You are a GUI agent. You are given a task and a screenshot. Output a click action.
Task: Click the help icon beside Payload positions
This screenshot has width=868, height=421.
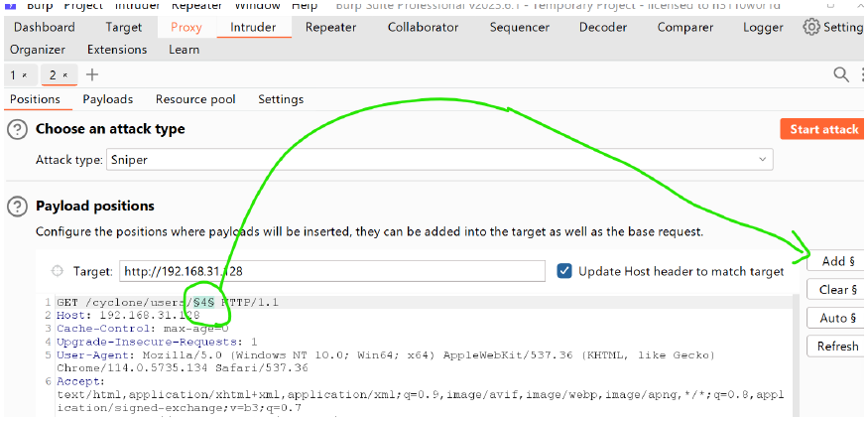coord(17,207)
